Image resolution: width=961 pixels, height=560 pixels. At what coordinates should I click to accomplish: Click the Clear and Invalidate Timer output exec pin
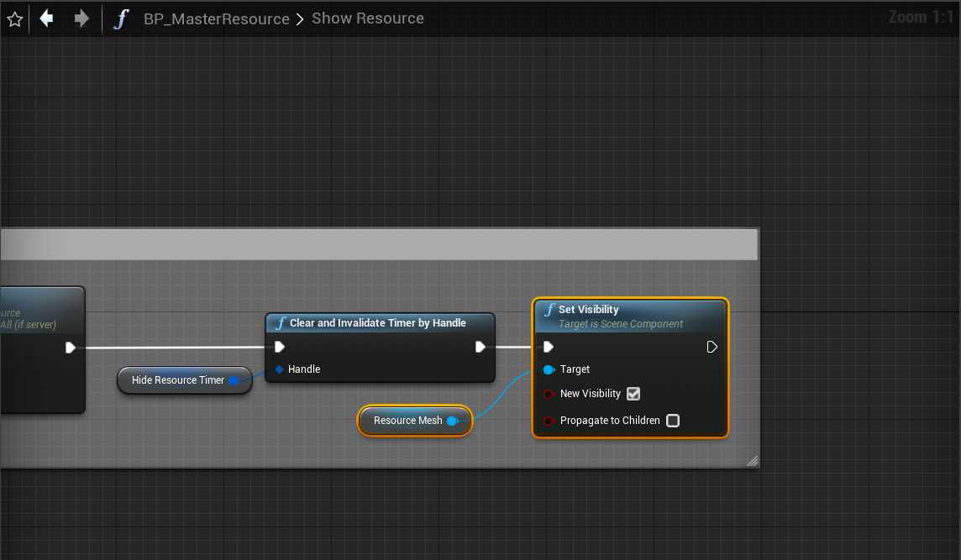(x=480, y=347)
